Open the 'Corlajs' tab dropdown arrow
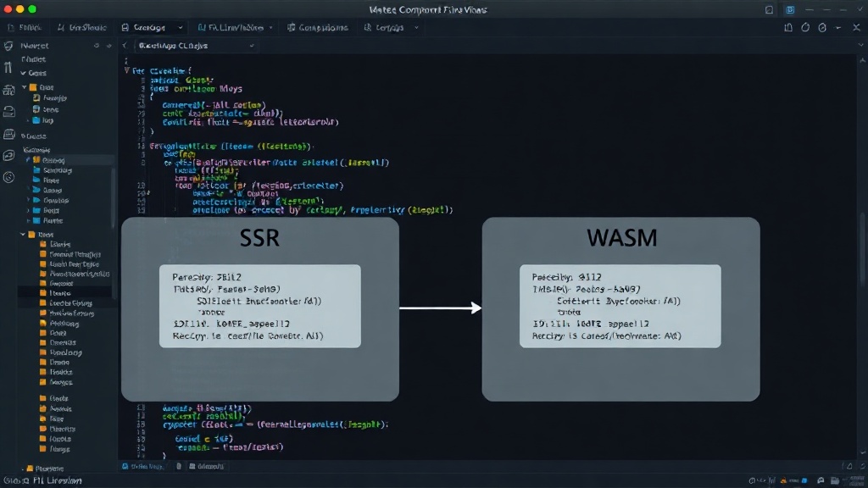 pos(416,27)
